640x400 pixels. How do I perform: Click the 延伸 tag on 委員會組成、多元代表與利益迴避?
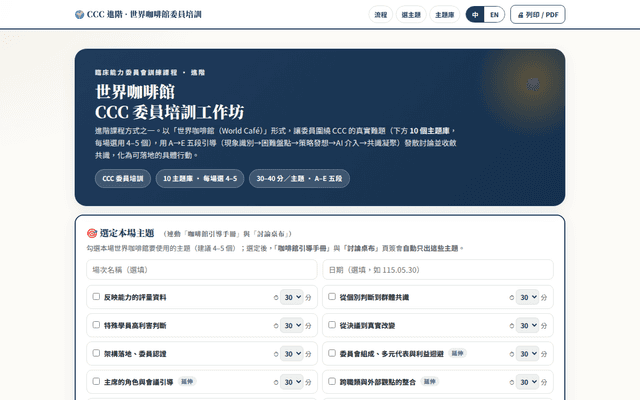[458, 353]
